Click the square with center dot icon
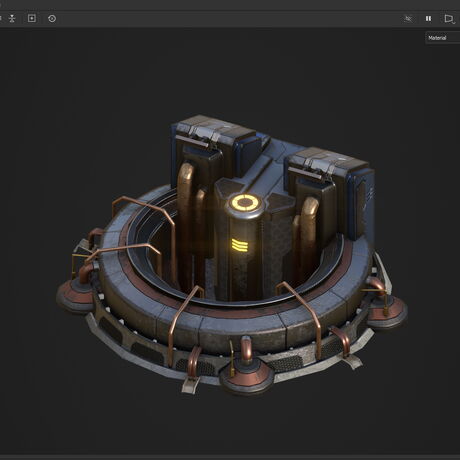The image size is (460, 460). point(32,18)
